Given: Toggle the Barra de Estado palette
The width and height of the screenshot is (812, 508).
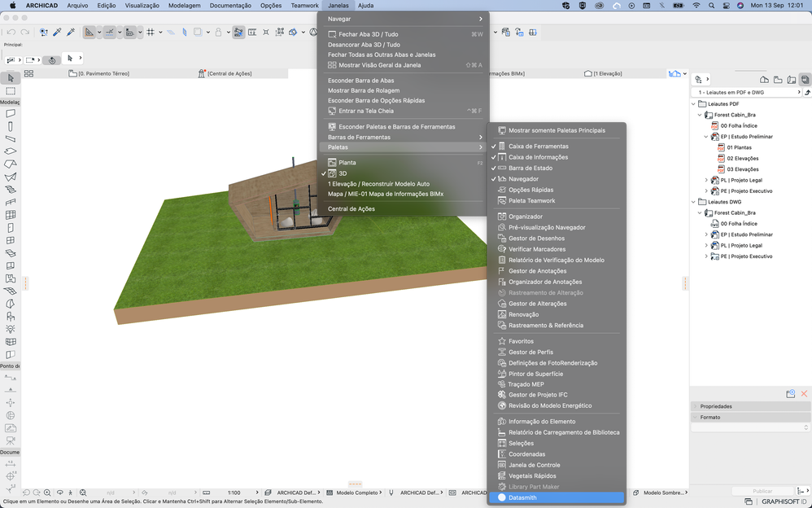Looking at the screenshot, I should 530,168.
